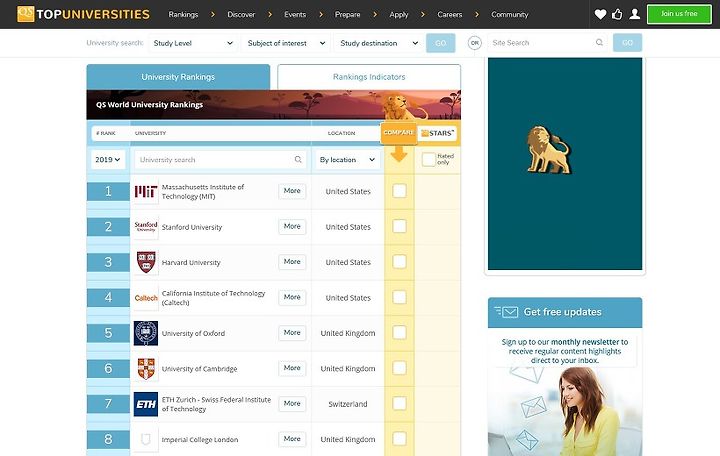Open the Prepare menu
The image size is (720, 456).
coord(348,15)
